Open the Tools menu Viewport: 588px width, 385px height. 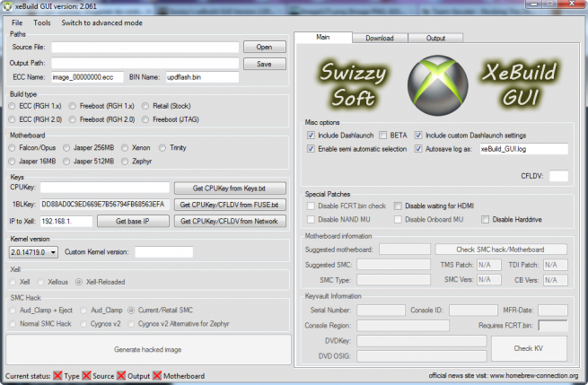coord(42,22)
